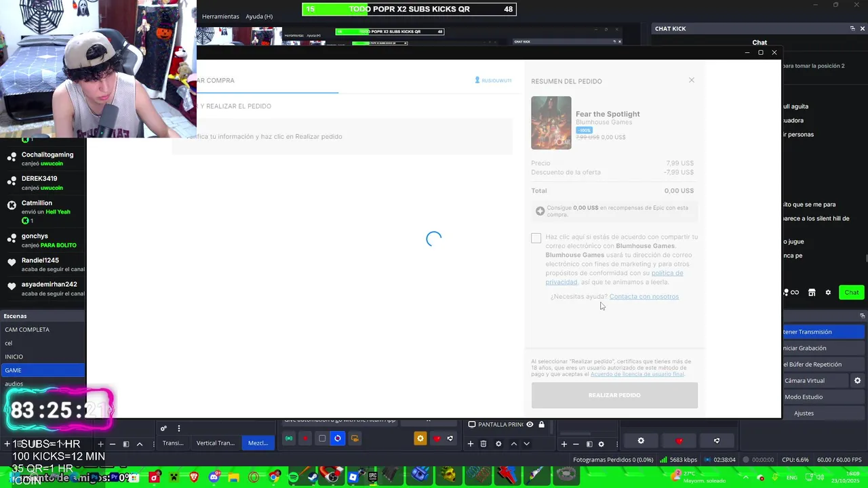Click the blue highlighted circle icon in Aitum toolbar
Viewport: 868px width, 488px height.
(338, 439)
